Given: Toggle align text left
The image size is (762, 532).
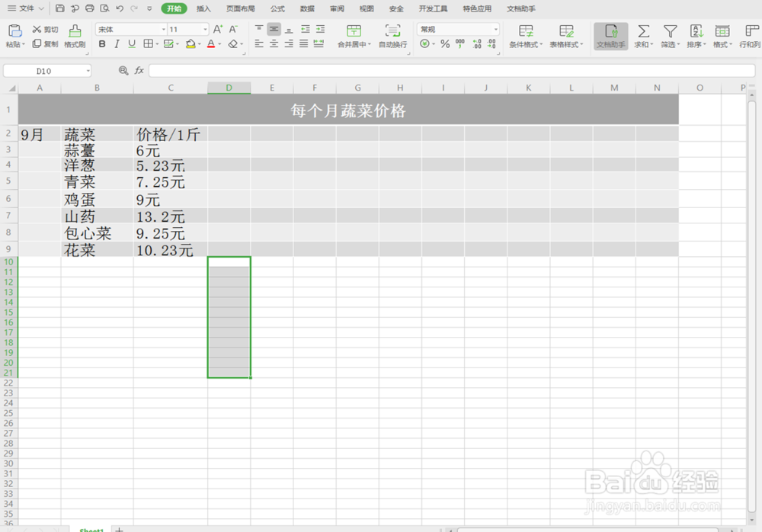Looking at the screenshot, I should click(x=259, y=43).
